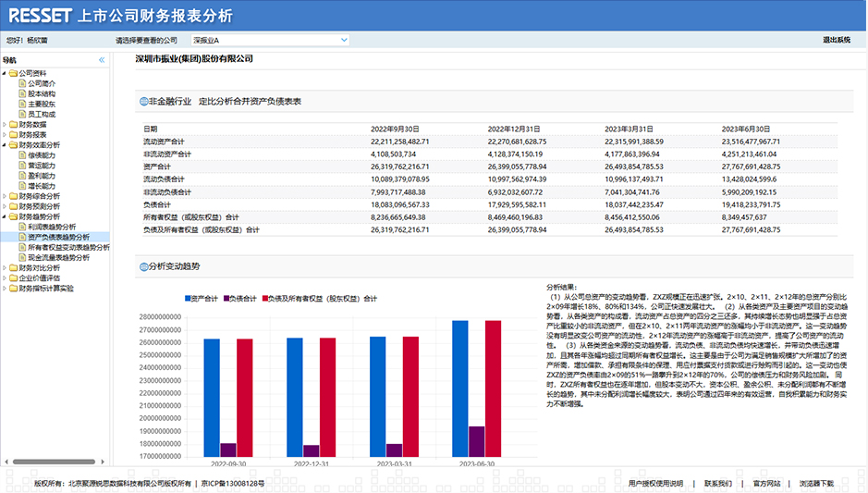Click the blue 资产合计 legend swatch
The width and height of the screenshot is (868, 493).
188,299
